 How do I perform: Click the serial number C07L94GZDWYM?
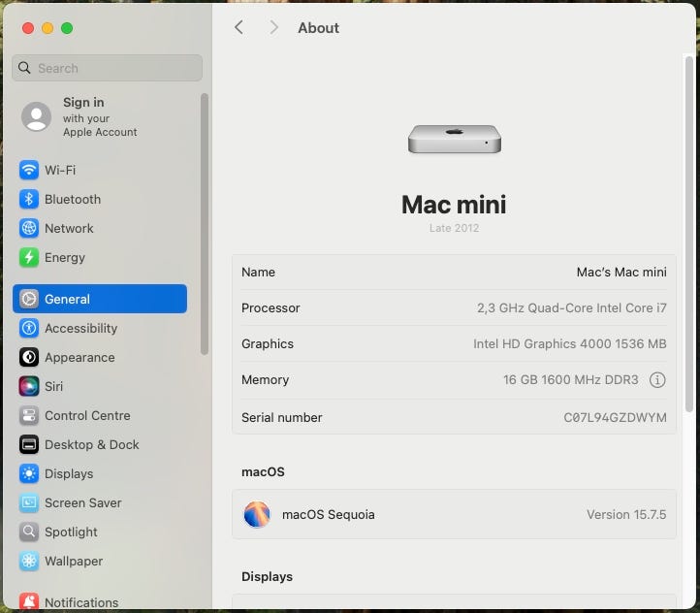point(616,417)
